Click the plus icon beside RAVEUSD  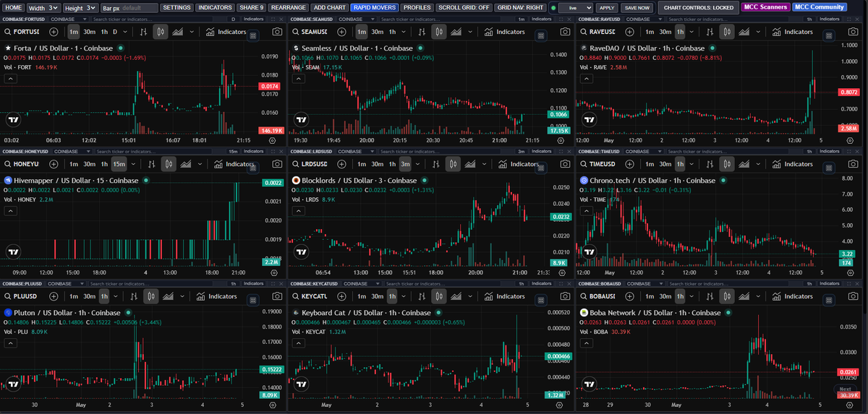pos(629,33)
